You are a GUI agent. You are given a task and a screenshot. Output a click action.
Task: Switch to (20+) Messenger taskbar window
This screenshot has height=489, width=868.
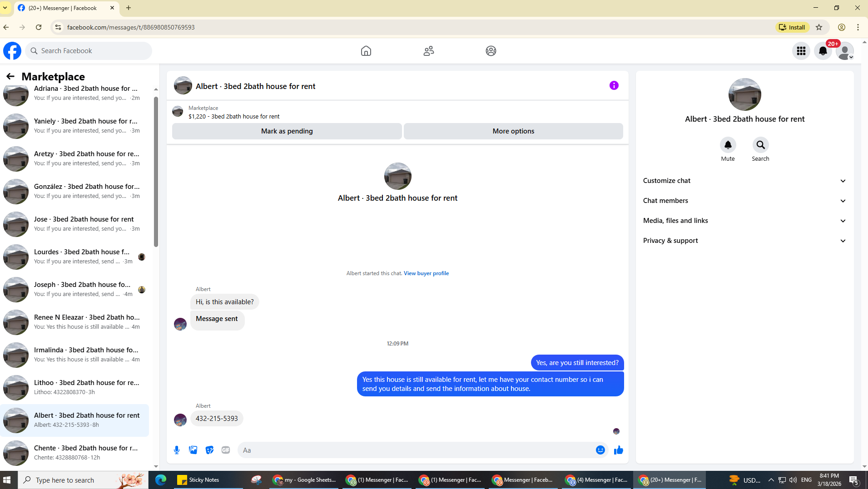click(x=670, y=480)
